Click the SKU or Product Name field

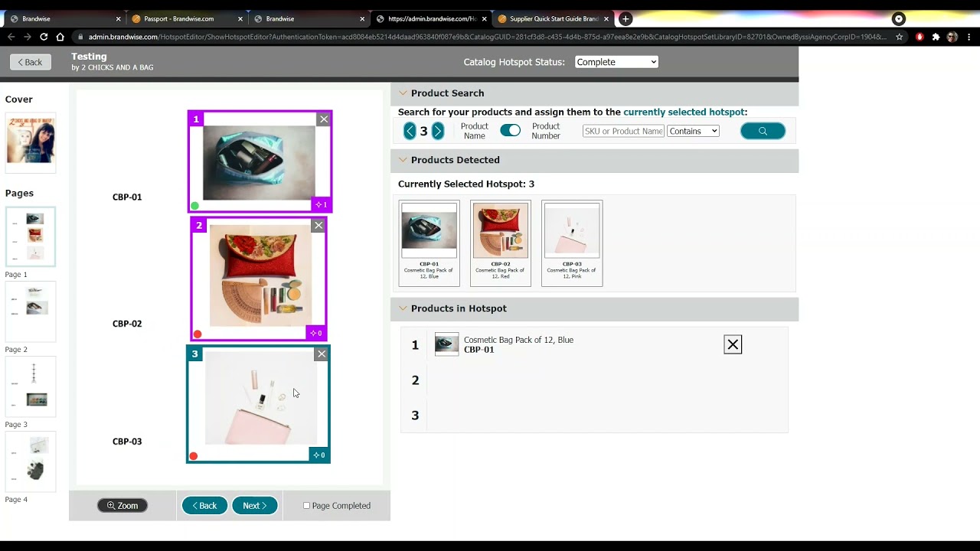point(623,131)
